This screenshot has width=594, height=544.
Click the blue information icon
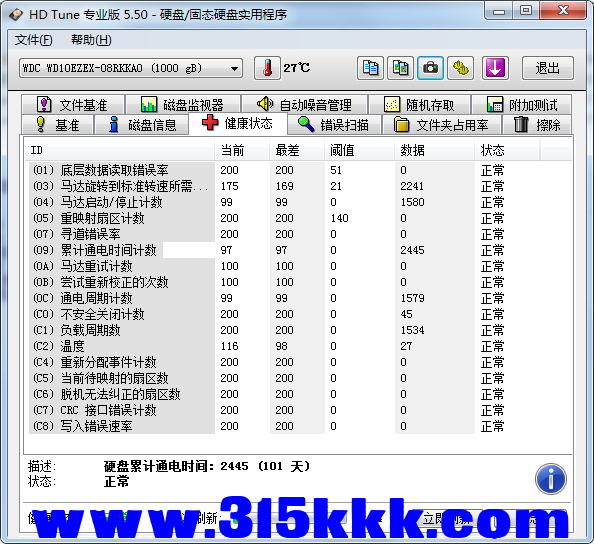(x=551, y=479)
